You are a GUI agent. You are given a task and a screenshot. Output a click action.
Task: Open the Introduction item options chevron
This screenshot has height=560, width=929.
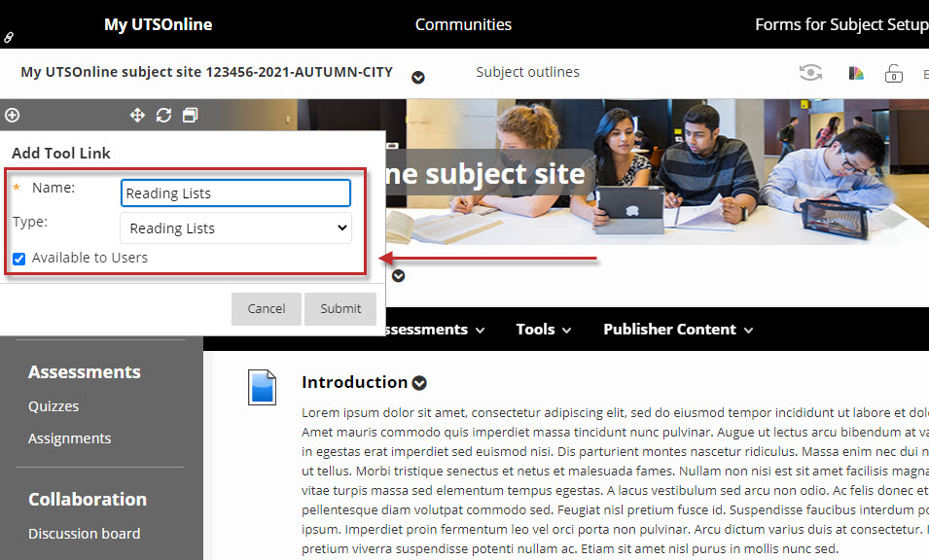point(419,383)
